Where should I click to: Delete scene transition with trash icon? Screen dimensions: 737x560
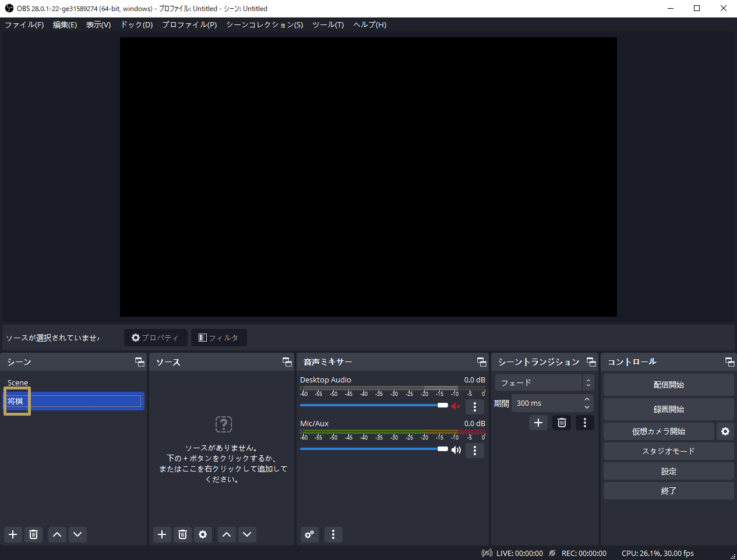point(562,423)
